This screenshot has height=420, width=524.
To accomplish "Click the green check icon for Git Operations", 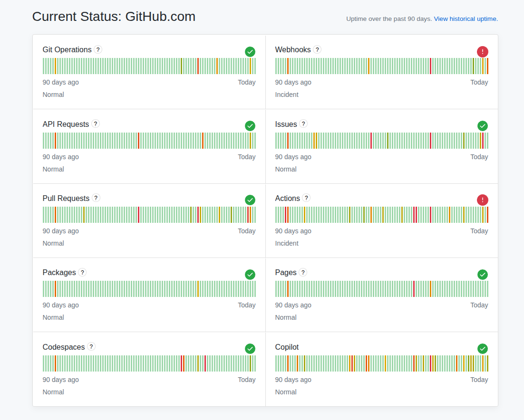I will [x=250, y=52].
